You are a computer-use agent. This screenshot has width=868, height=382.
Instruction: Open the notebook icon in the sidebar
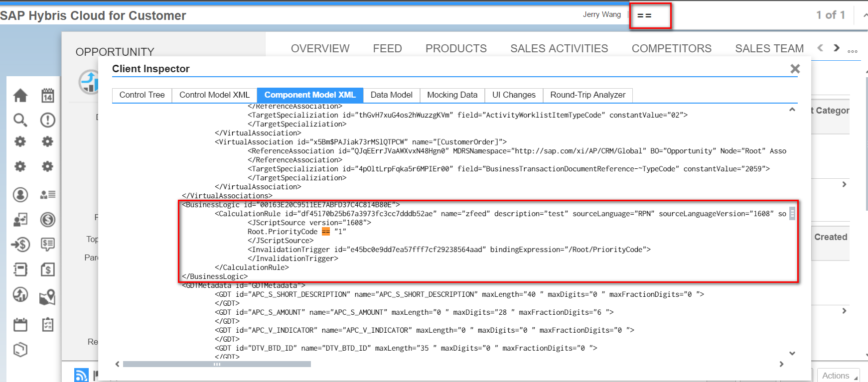tap(20, 269)
